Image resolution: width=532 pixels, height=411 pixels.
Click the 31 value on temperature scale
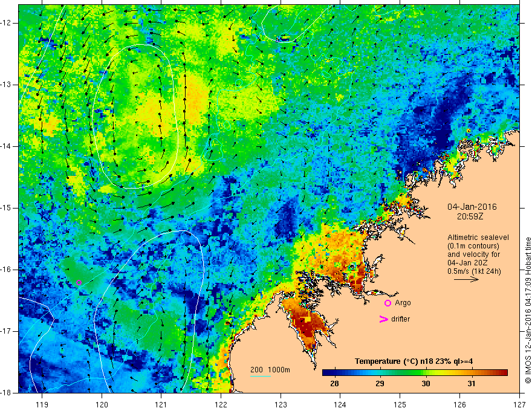click(x=472, y=384)
